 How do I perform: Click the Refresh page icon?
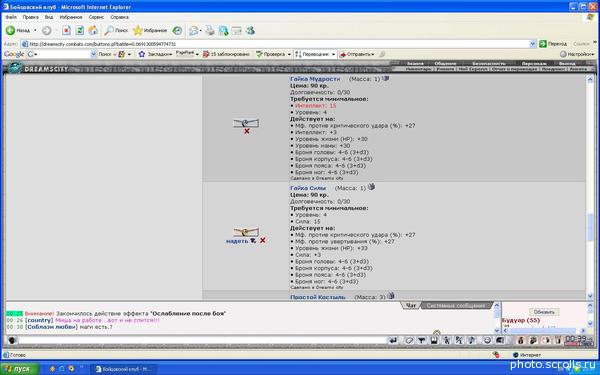tap(80, 30)
